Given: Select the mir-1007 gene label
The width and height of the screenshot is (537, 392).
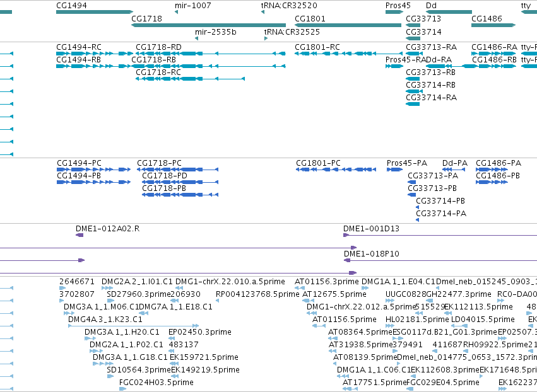Looking at the screenshot, I should 193,6.
